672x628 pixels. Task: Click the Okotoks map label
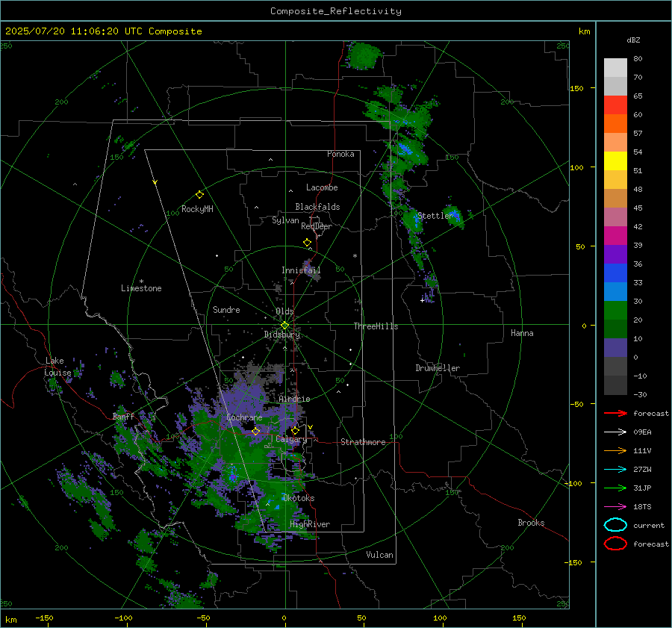click(x=299, y=498)
